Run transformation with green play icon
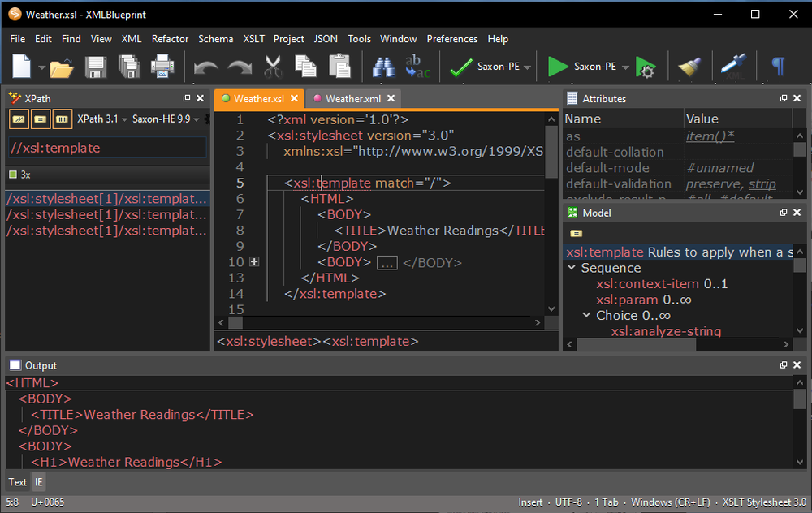812x513 pixels. point(558,67)
